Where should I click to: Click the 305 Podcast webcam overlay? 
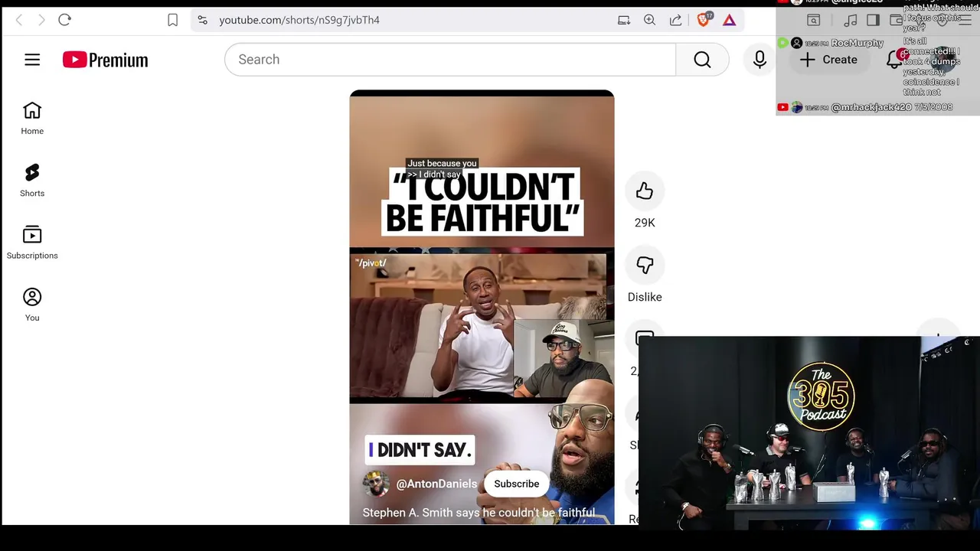808,433
